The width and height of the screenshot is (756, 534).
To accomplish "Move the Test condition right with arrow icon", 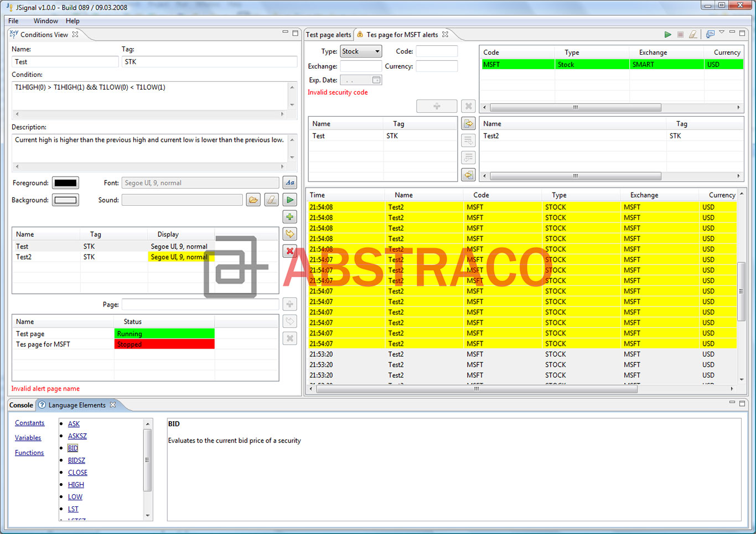I will (x=468, y=123).
